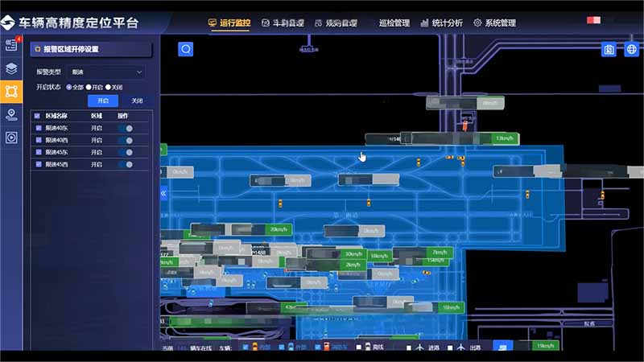Select the alarm zone sidebar icon
The width and height of the screenshot is (644, 362).
11,91
